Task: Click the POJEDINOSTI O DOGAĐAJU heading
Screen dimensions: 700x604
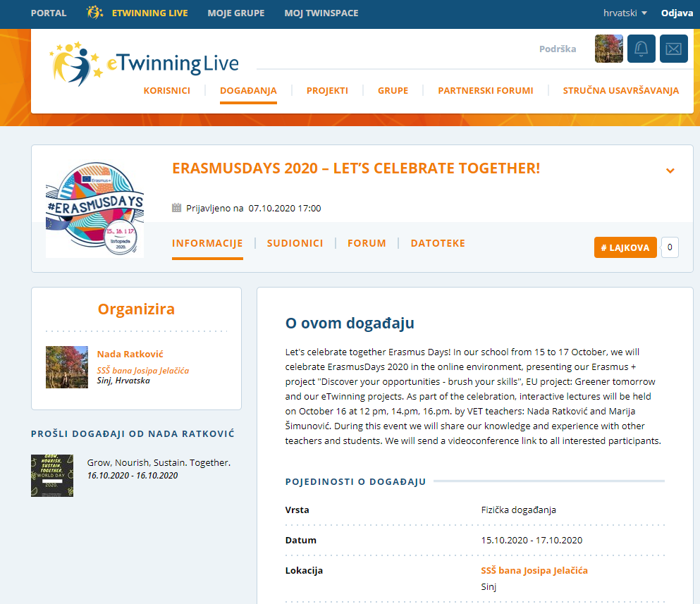Action: tap(356, 481)
